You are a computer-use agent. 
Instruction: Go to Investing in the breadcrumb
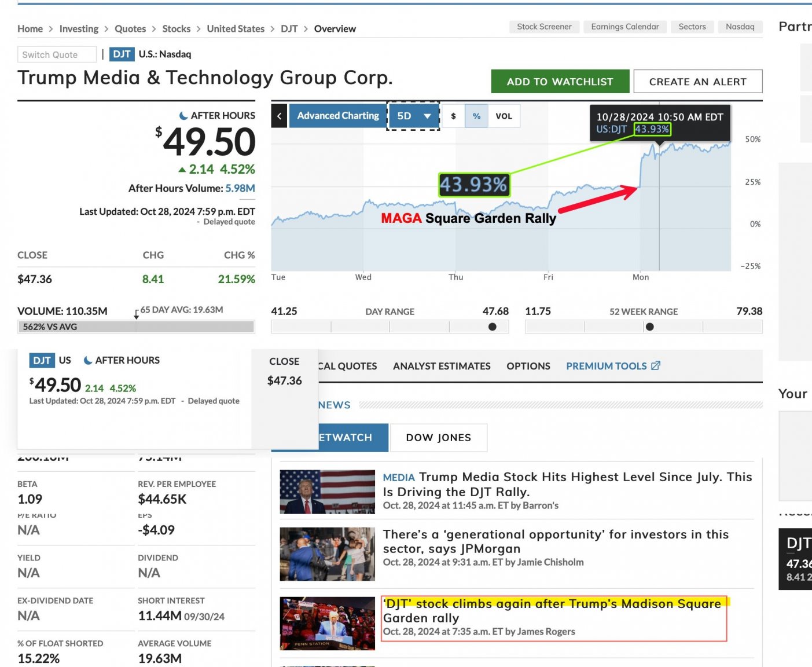(79, 29)
